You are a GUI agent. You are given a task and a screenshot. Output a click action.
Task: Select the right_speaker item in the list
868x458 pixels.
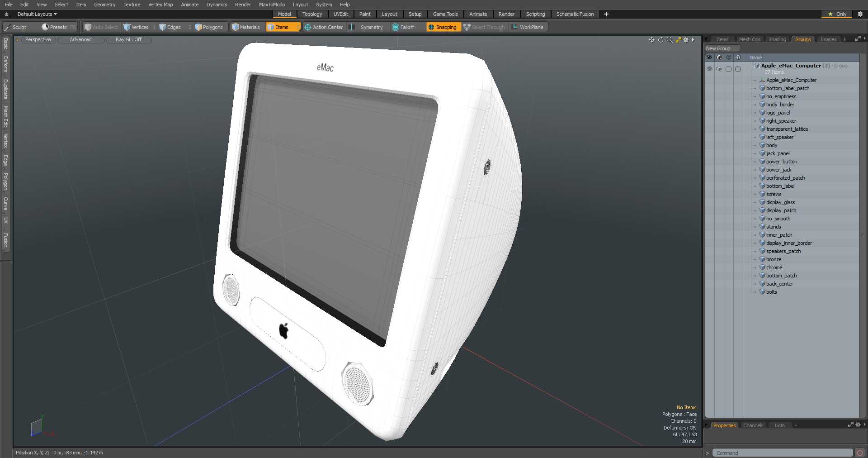781,121
